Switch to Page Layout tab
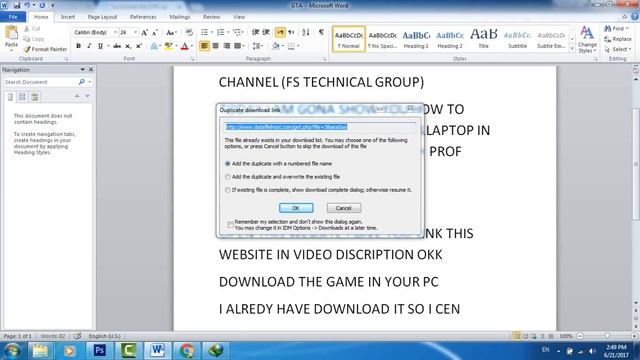Image resolution: width=640 pixels, height=360 pixels. [x=102, y=17]
